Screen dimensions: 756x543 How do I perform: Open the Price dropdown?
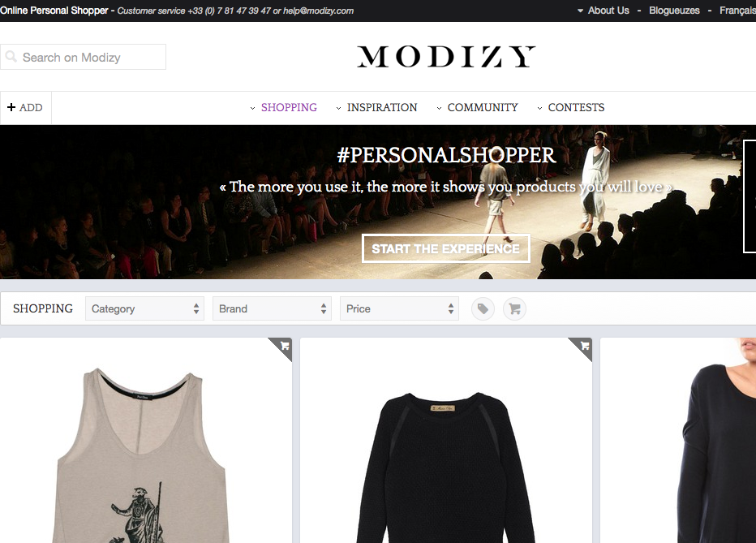click(x=399, y=308)
